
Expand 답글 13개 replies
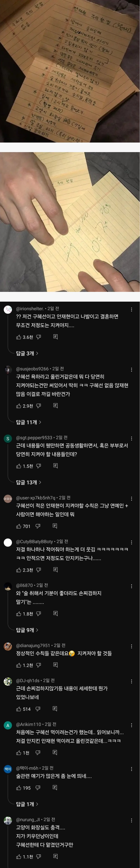coord(29,482)
